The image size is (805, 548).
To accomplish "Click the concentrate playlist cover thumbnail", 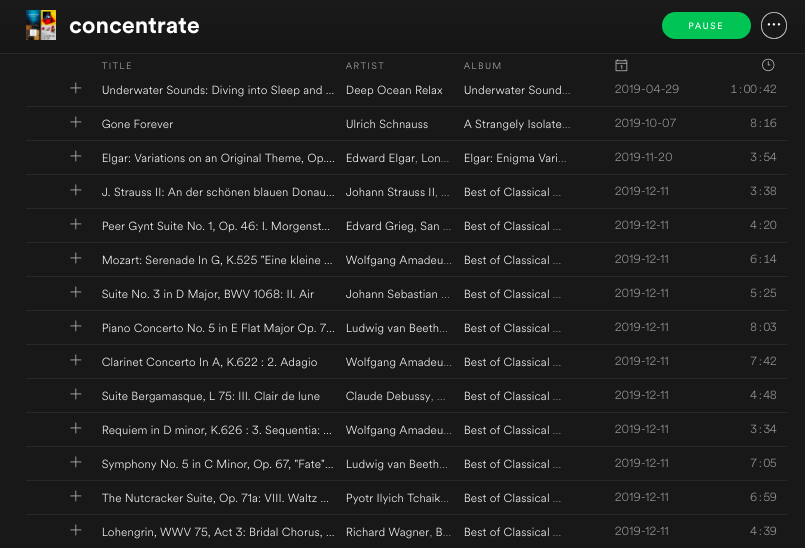I will tap(41, 25).
